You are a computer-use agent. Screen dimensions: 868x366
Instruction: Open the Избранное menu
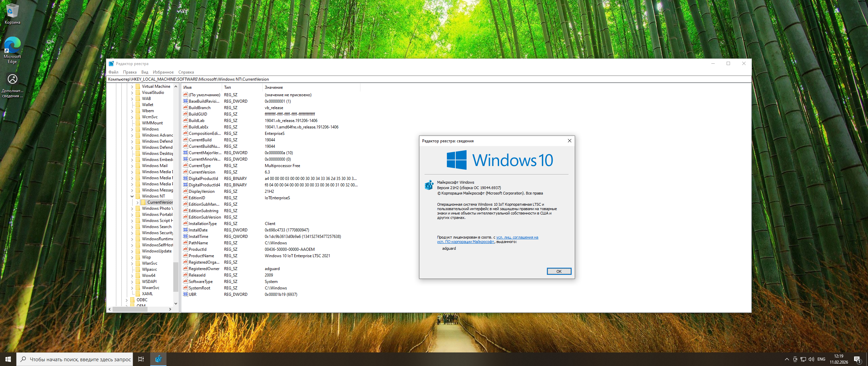(x=163, y=72)
